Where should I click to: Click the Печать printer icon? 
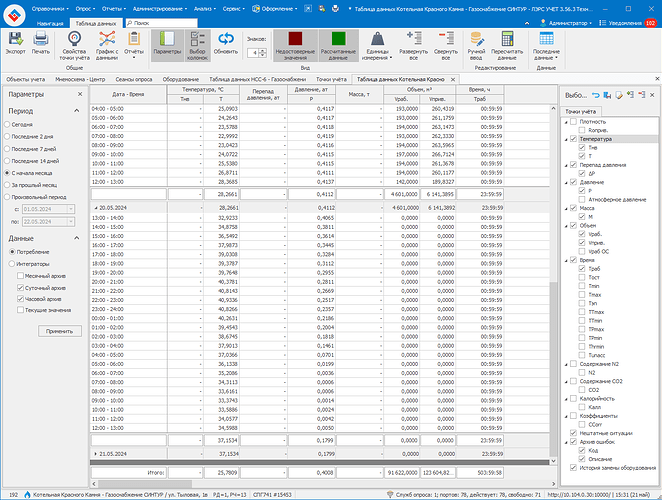tap(41, 38)
